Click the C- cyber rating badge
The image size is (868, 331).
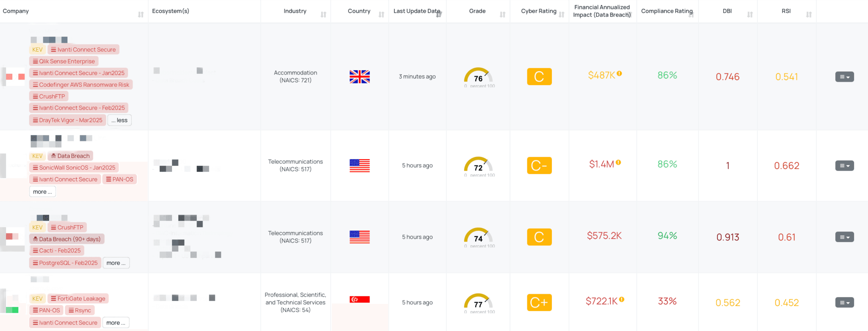pos(539,165)
